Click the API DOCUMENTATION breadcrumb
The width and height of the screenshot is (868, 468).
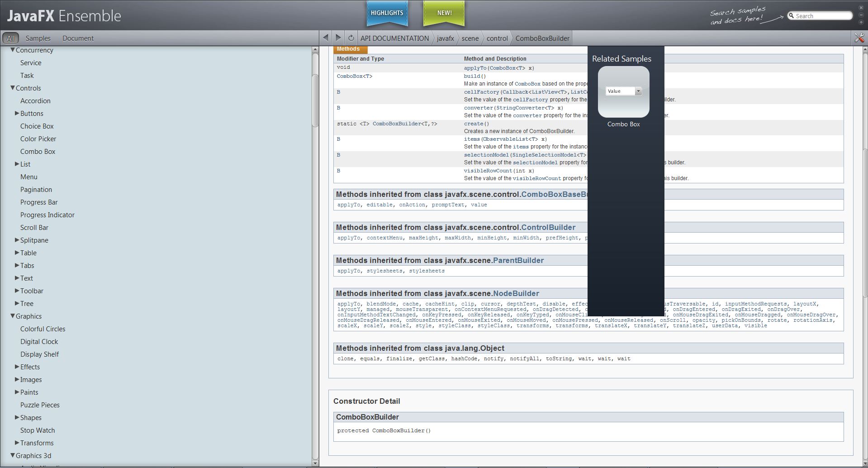(x=394, y=38)
